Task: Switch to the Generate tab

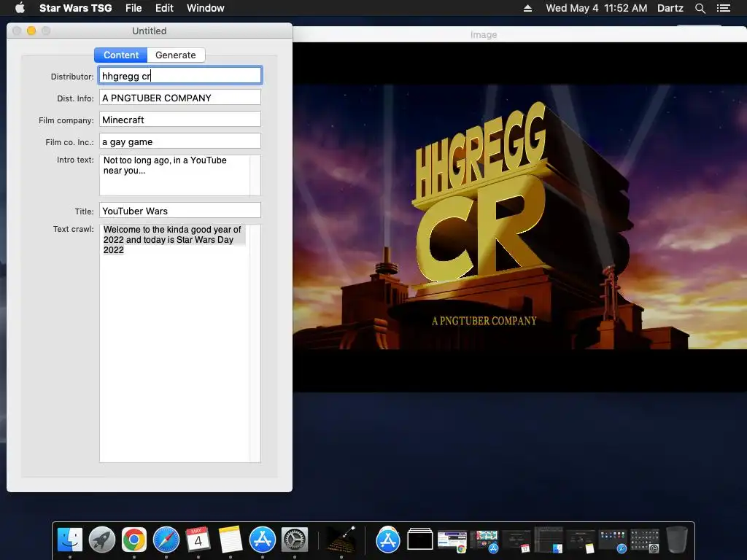Action: coord(176,55)
